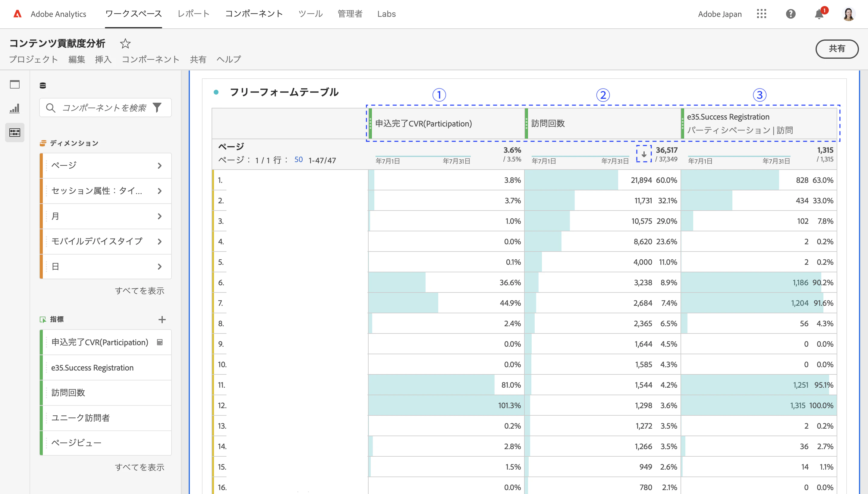
Task: Open the component filter funnel icon
Action: (157, 108)
